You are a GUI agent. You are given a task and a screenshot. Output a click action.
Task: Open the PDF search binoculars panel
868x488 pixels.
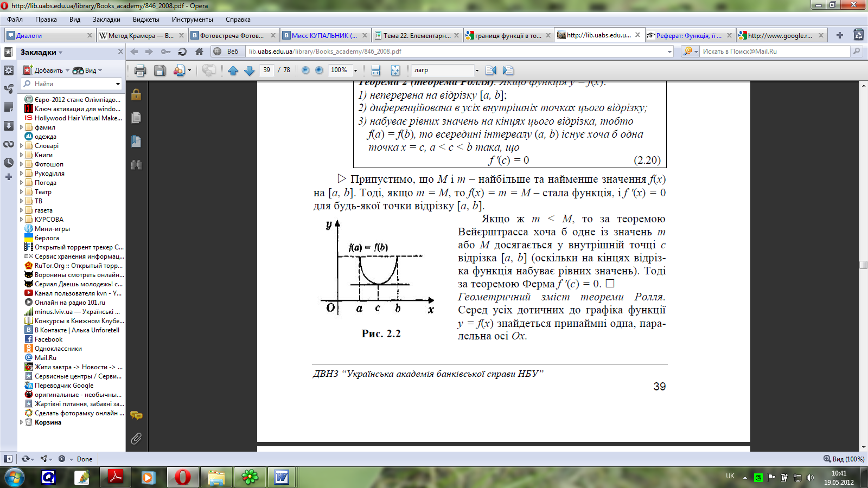pyautogui.click(x=136, y=164)
